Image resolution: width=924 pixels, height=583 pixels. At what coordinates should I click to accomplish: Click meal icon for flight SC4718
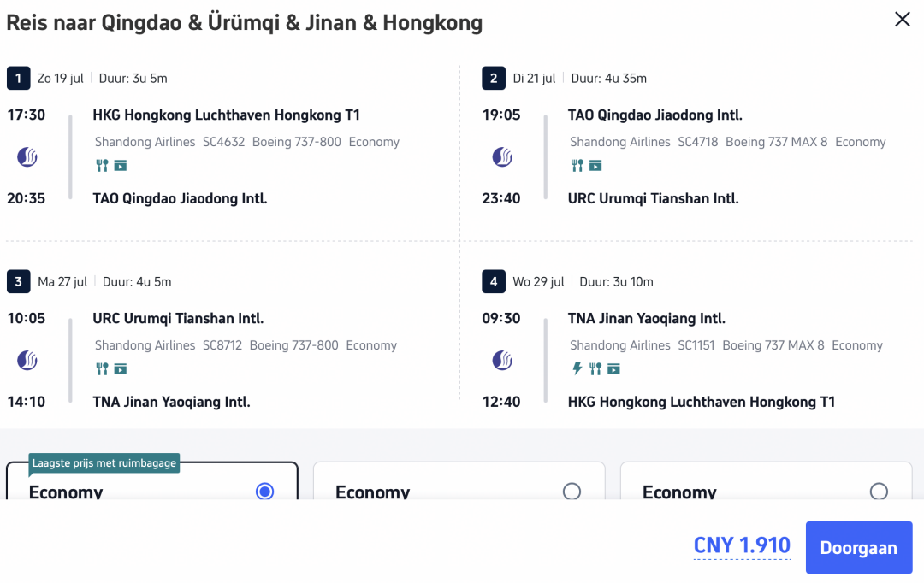pos(577,166)
